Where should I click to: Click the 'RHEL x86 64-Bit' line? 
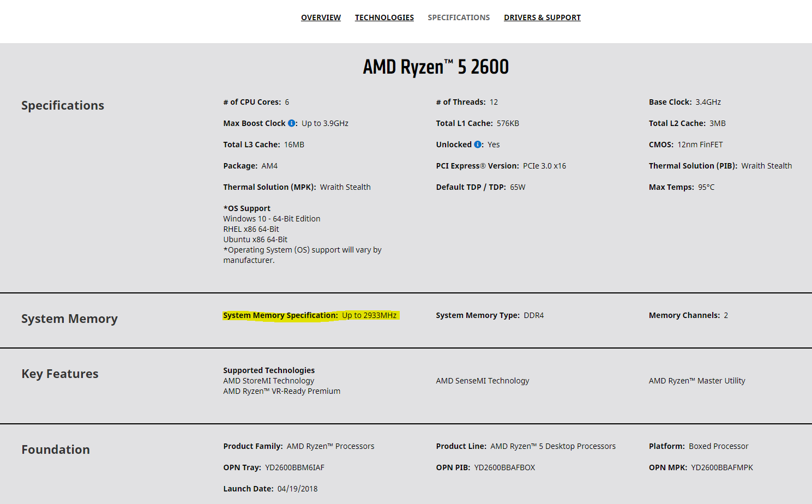[251, 229]
